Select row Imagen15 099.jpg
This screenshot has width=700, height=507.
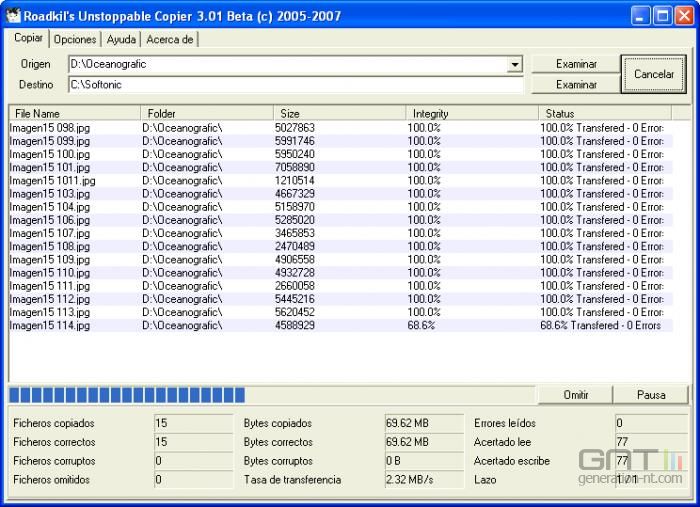pyautogui.click(x=341, y=141)
